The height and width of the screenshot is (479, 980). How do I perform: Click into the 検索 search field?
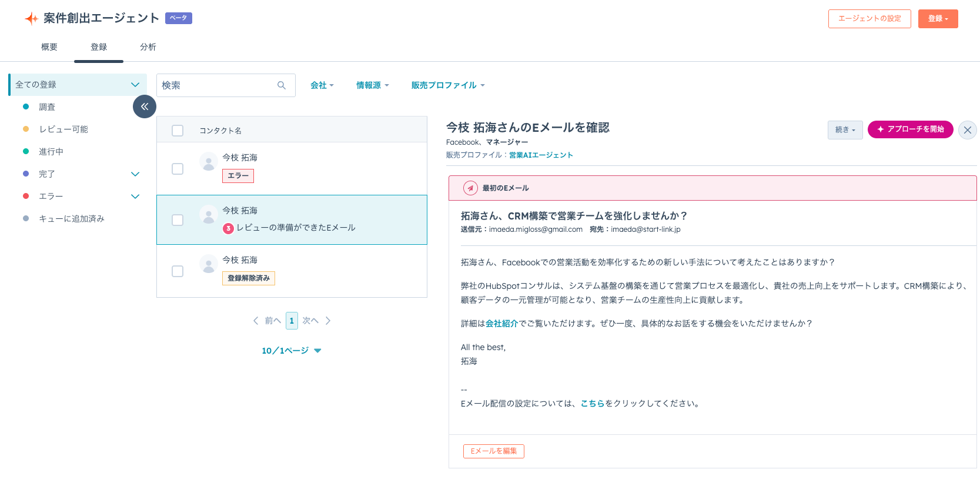(218, 85)
